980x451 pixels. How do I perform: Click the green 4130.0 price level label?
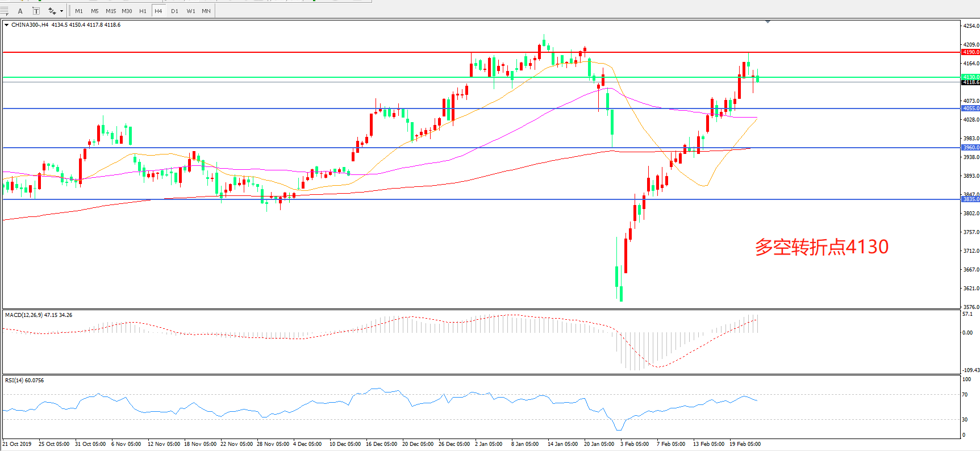[970, 77]
